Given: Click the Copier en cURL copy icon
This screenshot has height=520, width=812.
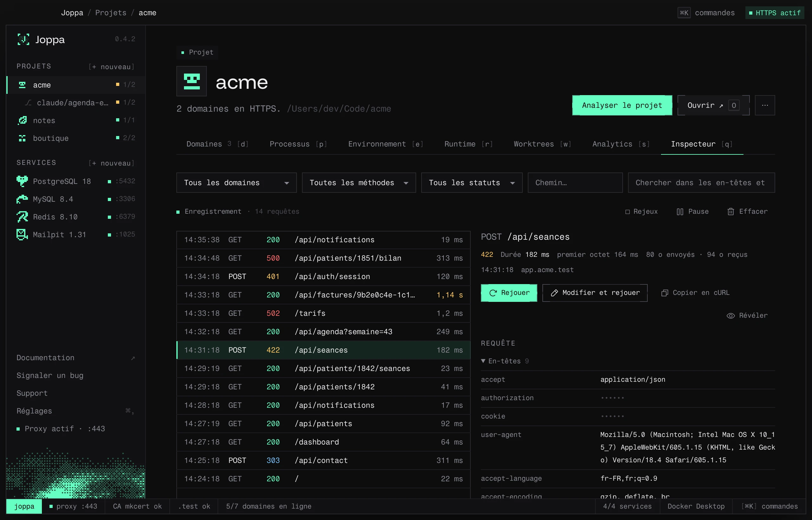Looking at the screenshot, I should coord(665,293).
